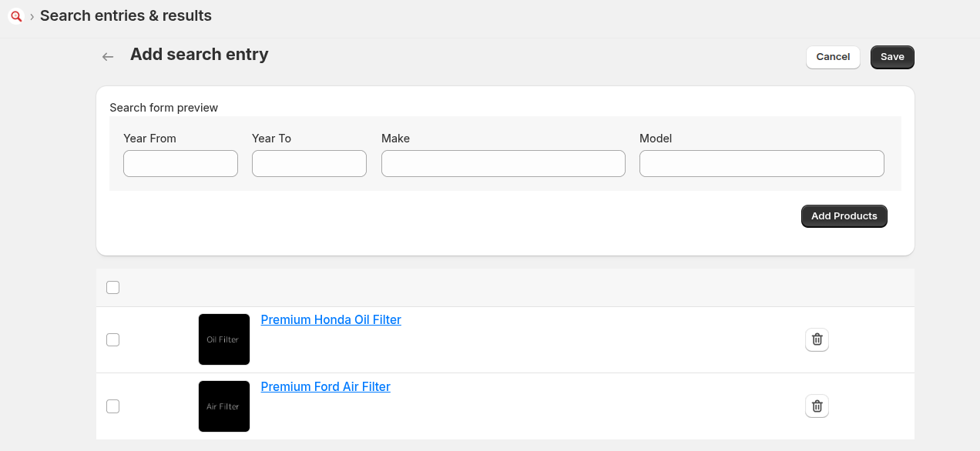Delete the Premium Ford Air Filter row
Image resolution: width=980 pixels, height=451 pixels.
(x=817, y=406)
